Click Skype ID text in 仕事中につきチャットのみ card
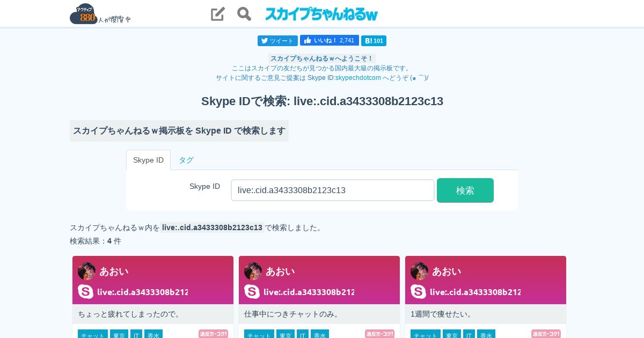The image size is (644, 338). 309,292
